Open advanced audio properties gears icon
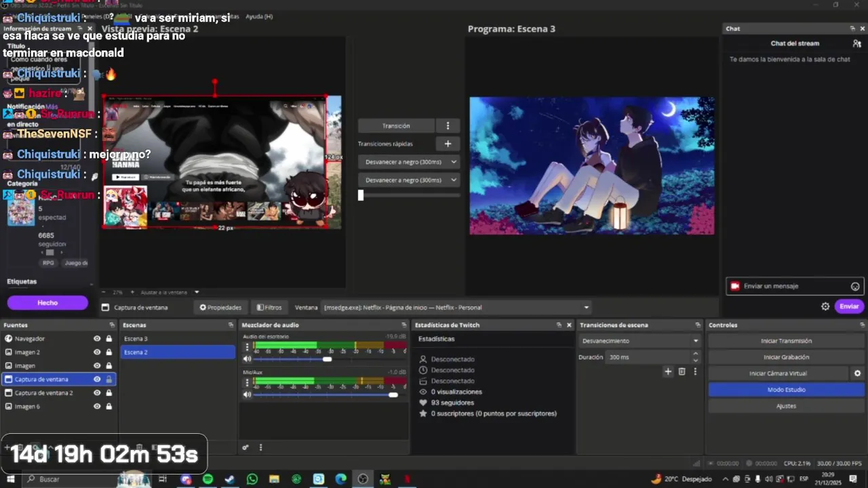 [245, 447]
